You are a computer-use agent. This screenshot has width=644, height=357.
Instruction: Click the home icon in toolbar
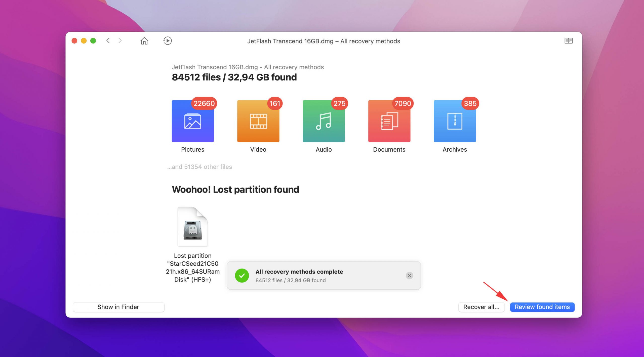[144, 41]
